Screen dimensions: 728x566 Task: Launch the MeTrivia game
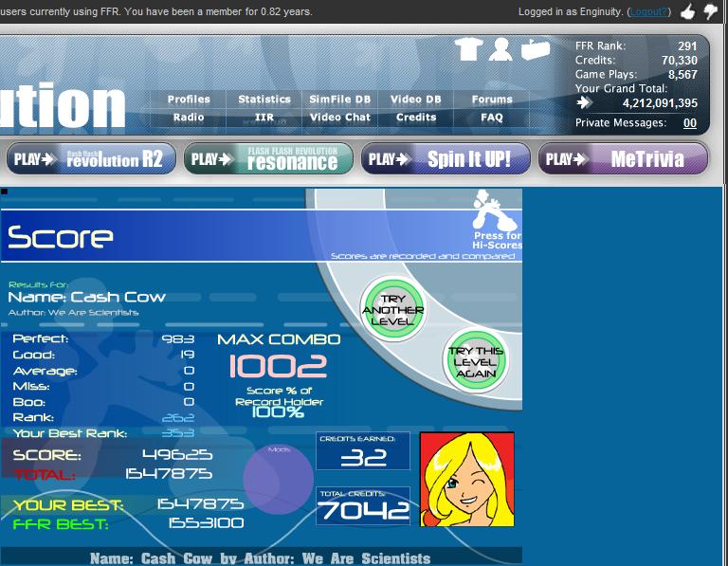[623, 158]
